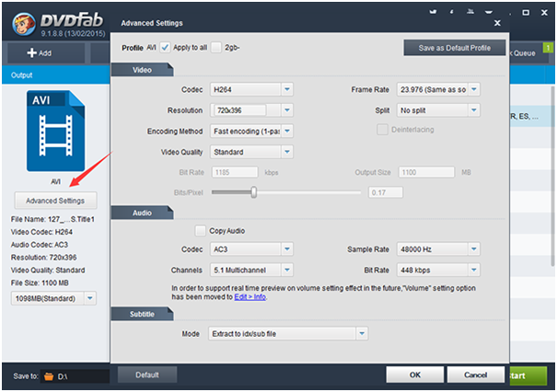Image resolution: width=557 pixels, height=392 pixels.
Task: Click Save as Default Profile button
Action: point(454,48)
